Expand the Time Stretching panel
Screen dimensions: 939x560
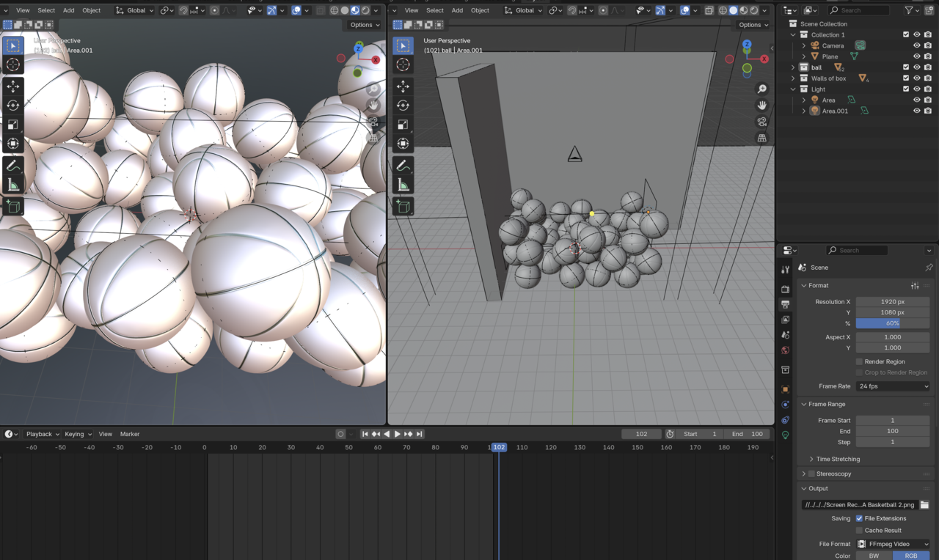[838, 459]
